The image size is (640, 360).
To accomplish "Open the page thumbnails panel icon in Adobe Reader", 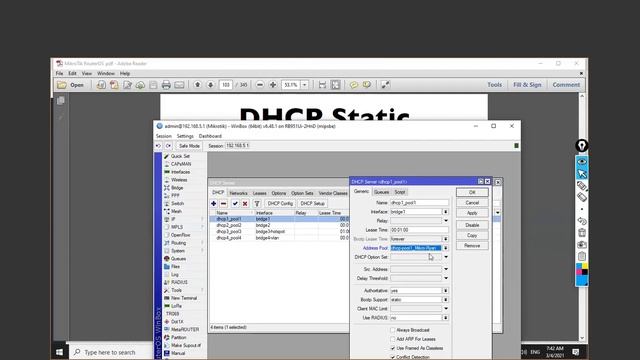I will [61, 100].
